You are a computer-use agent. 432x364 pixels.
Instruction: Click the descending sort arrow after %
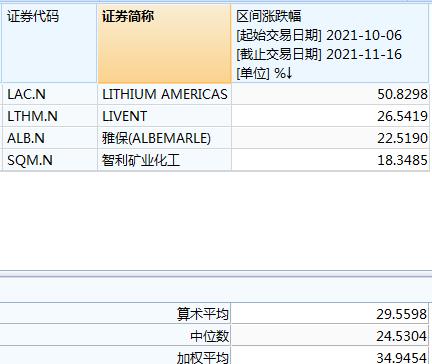(x=289, y=73)
